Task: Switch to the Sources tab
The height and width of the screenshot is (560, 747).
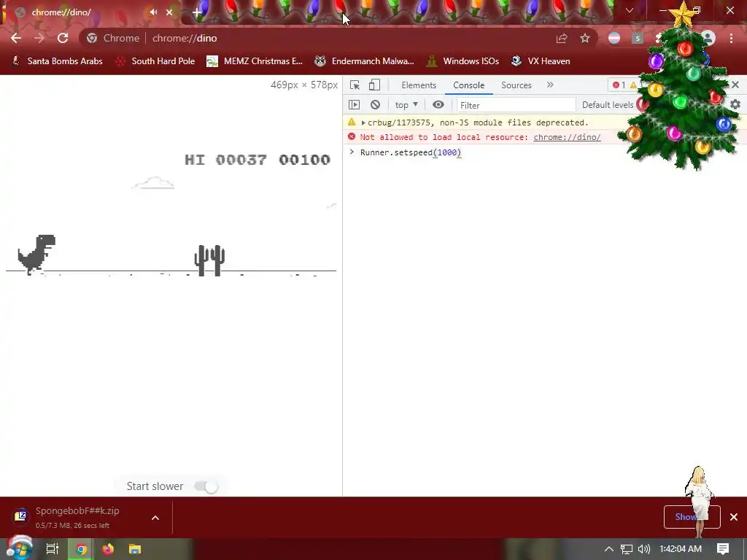Action: [516, 85]
